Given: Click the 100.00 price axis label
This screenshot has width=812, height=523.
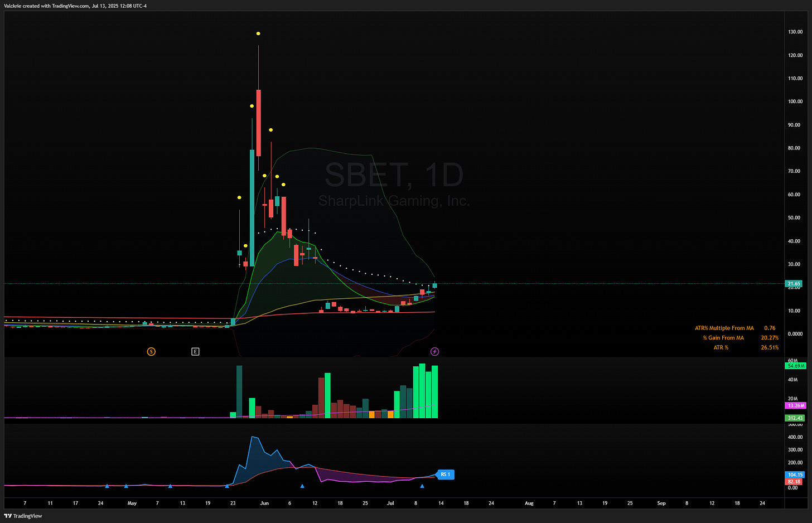Looking at the screenshot, I should pos(795,101).
